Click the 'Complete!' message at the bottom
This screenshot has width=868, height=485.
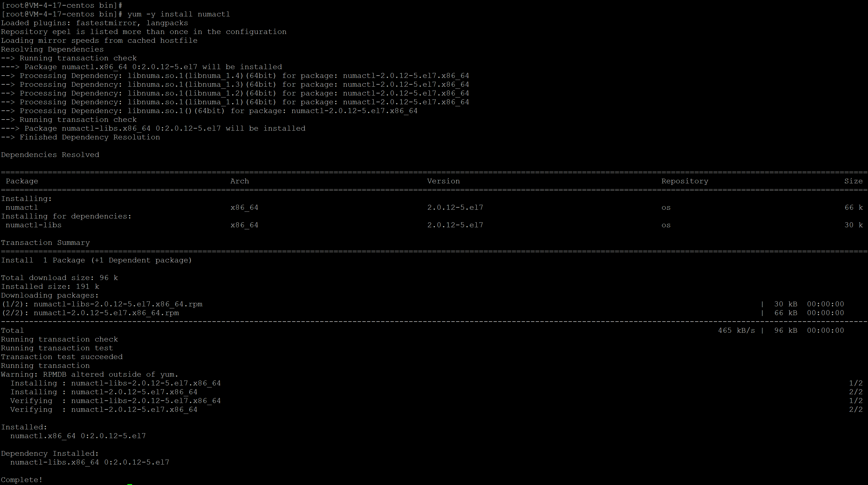point(22,480)
